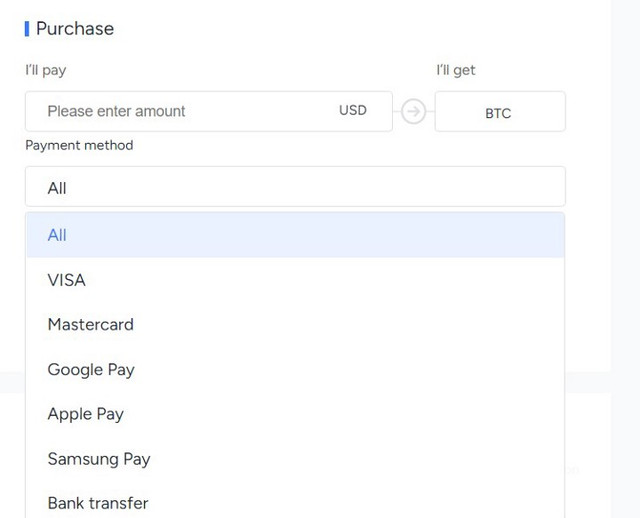The image size is (640, 518).
Task: Click the Please enter amount placeholder
Action: pos(116,111)
